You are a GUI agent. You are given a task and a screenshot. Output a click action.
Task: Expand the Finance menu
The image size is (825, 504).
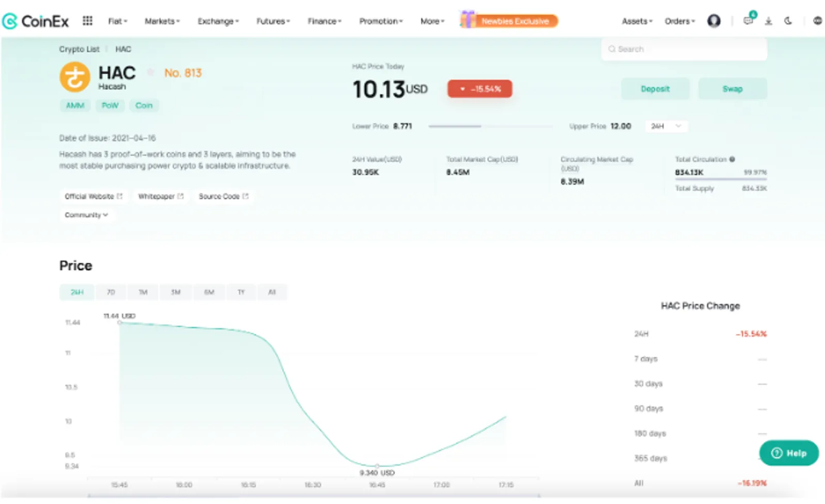(324, 21)
